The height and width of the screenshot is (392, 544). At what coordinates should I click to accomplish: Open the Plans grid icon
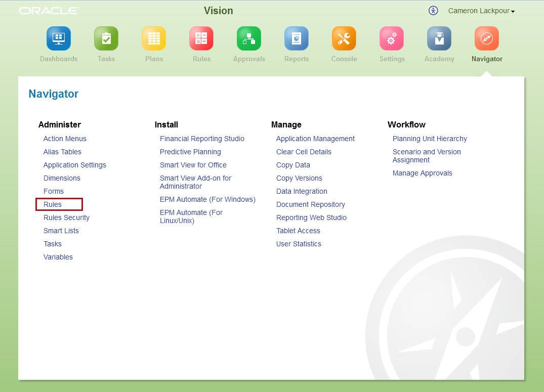[154, 38]
